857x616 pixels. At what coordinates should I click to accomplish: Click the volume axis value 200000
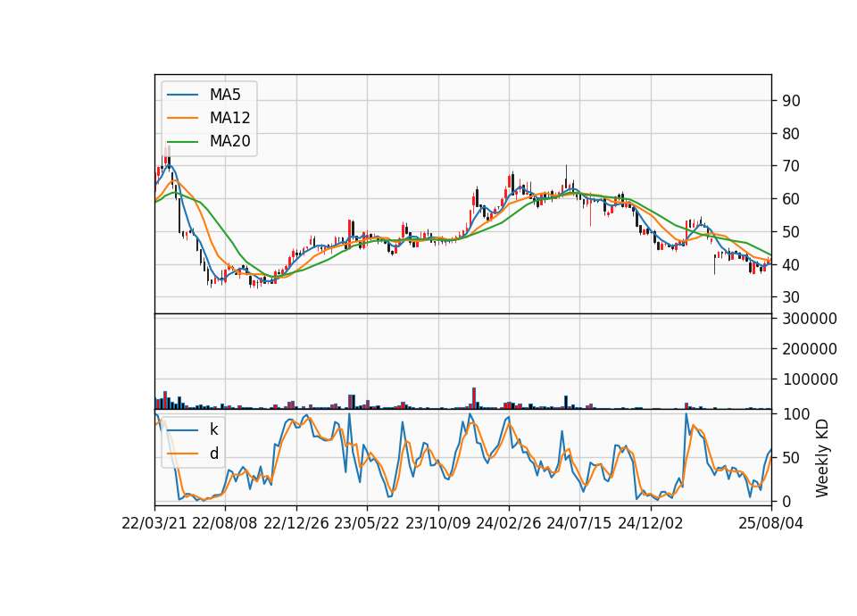810,349
